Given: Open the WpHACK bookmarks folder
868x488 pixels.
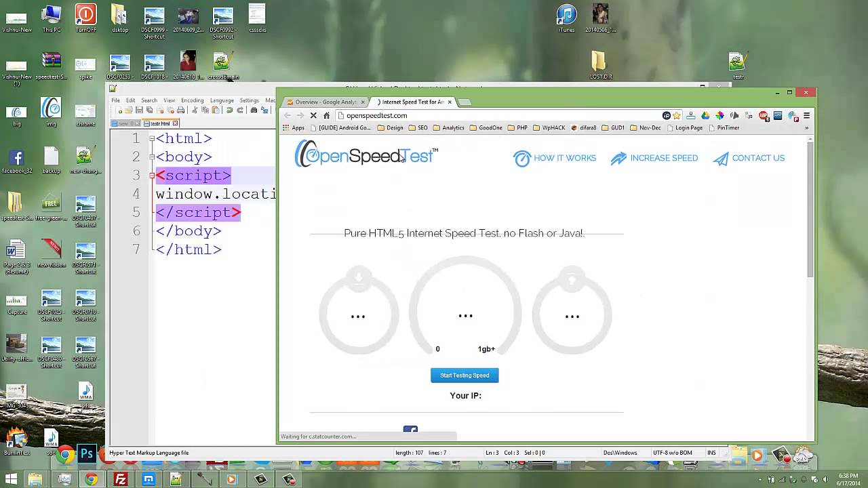Looking at the screenshot, I should 549,128.
